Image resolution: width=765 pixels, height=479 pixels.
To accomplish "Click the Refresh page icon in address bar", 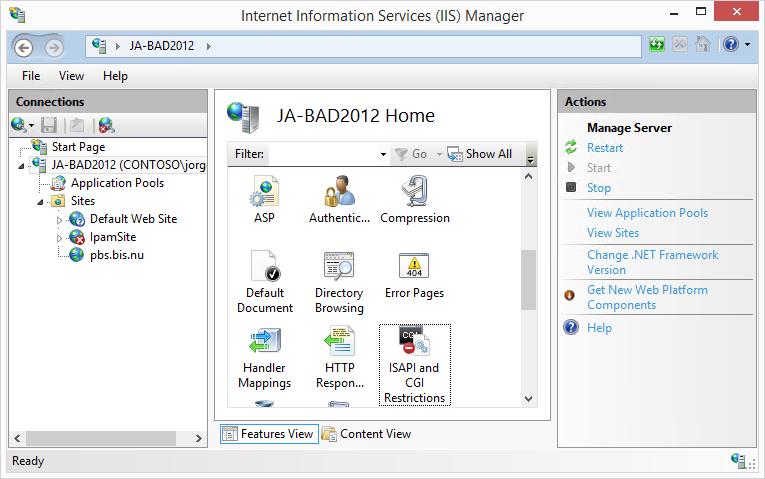I will coord(657,45).
